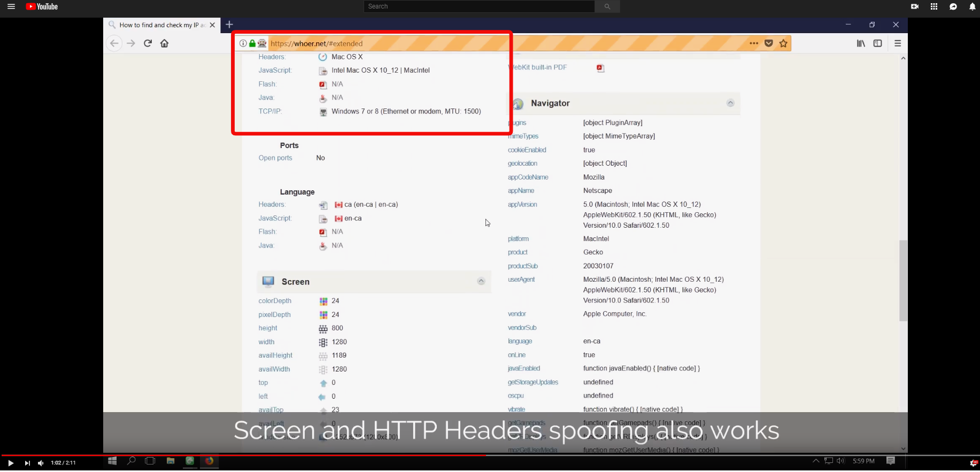Viewport: 980px width, 472px height.
Task: Click the Pocket save icon
Action: (769, 43)
